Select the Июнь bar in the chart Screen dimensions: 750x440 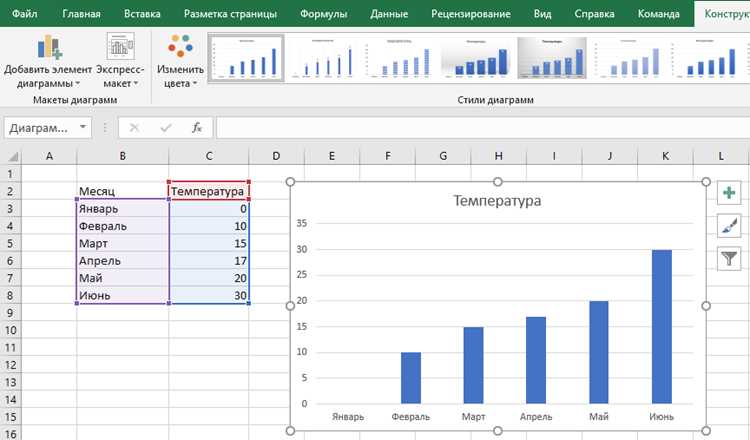click(x=662, y=327)
